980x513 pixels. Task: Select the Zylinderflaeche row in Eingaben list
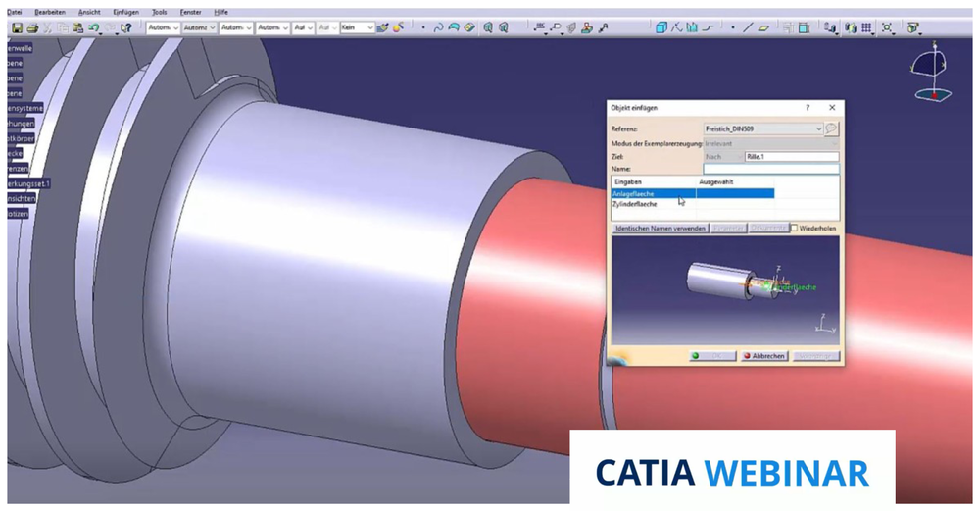[x=693, y=204]
